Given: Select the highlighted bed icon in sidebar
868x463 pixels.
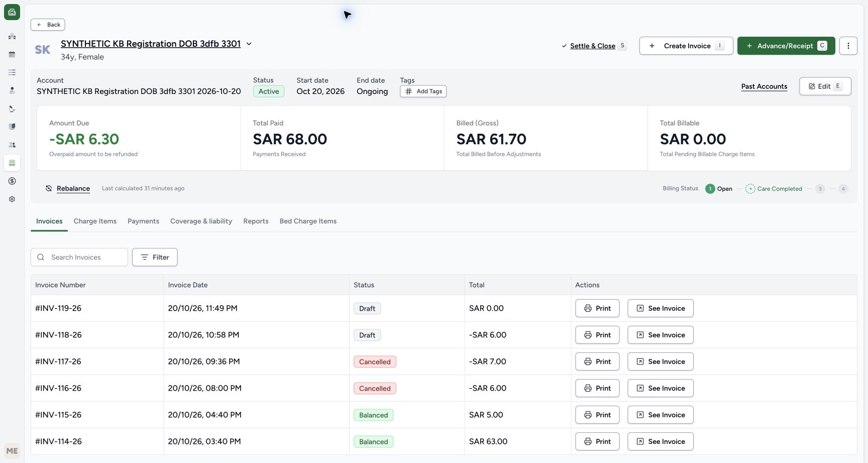Looking at the screenshot, I should click(x=12, y=163).
